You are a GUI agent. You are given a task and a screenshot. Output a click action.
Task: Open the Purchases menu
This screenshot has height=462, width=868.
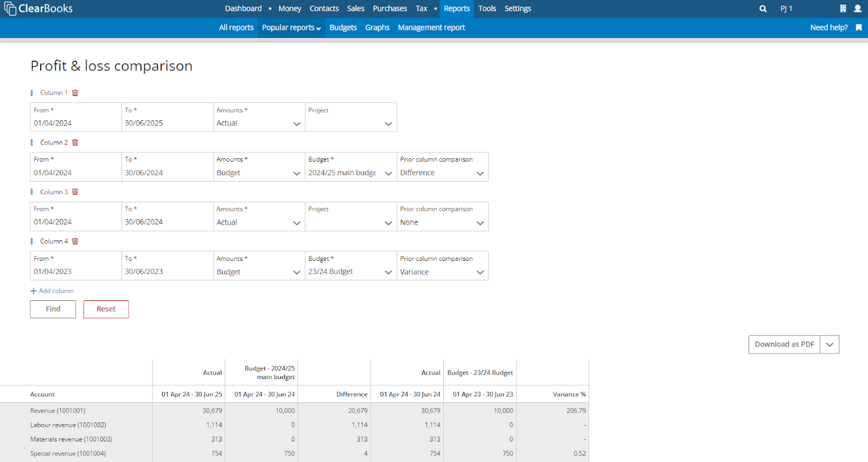pos(390,9)
